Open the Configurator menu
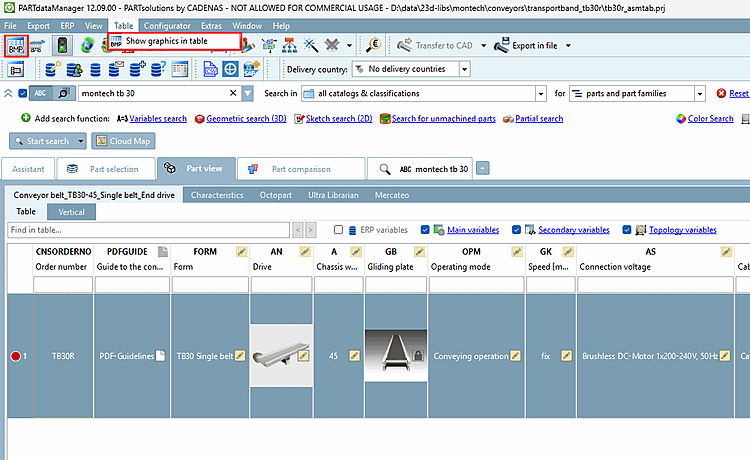This screenshot has height=460, width=750. click(167, 26)
